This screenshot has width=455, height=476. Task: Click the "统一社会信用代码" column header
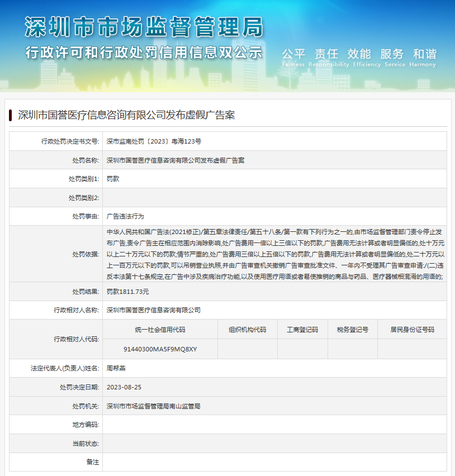click(160, 330)
